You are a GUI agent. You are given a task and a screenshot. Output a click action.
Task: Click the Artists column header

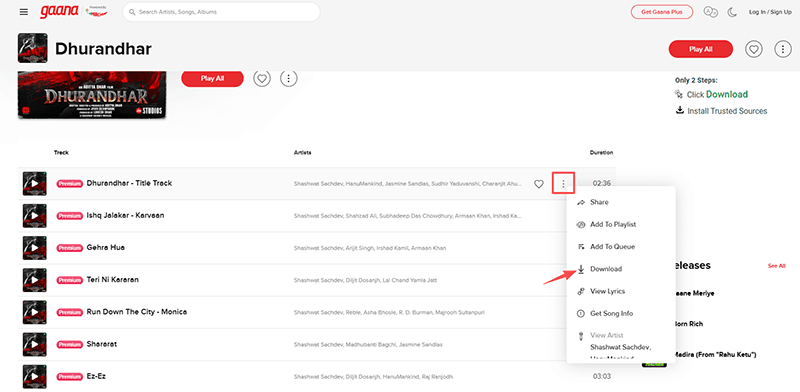click(x=303, y=153)
